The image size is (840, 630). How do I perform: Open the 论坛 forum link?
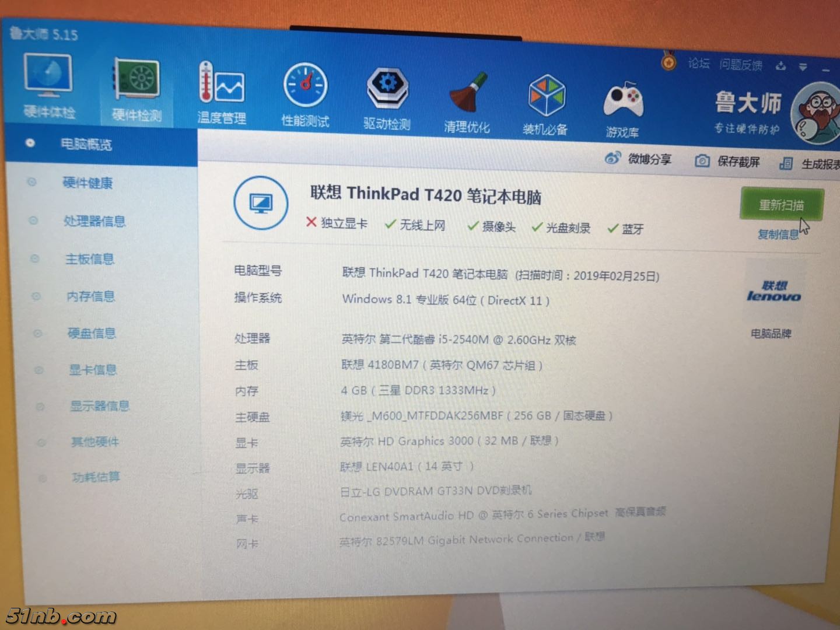click(698, 63)
